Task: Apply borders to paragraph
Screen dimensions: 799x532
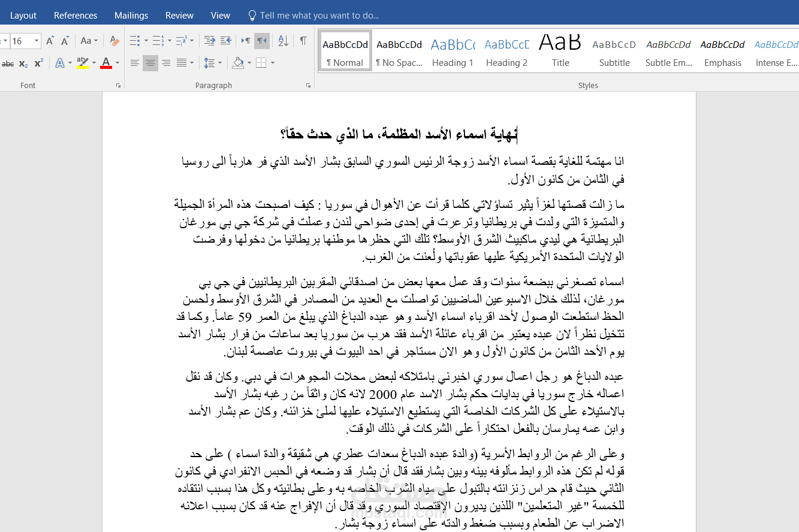Action: [x=261, y=63]
